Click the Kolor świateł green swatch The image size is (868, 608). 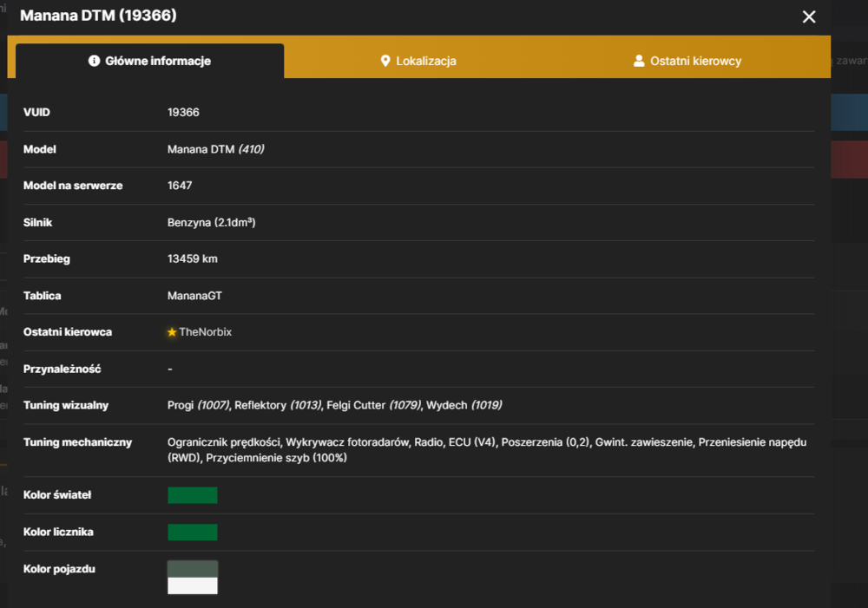click(x=193, y=495)
